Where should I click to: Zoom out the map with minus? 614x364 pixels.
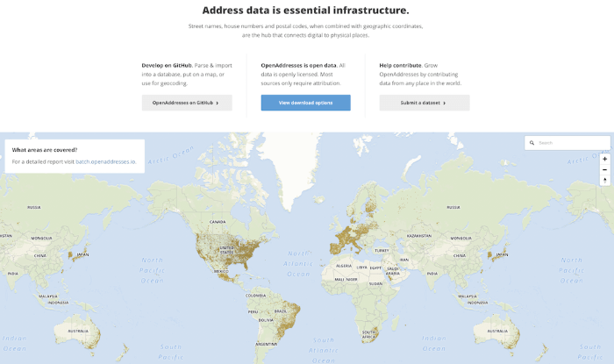click(x=604, y=169)
